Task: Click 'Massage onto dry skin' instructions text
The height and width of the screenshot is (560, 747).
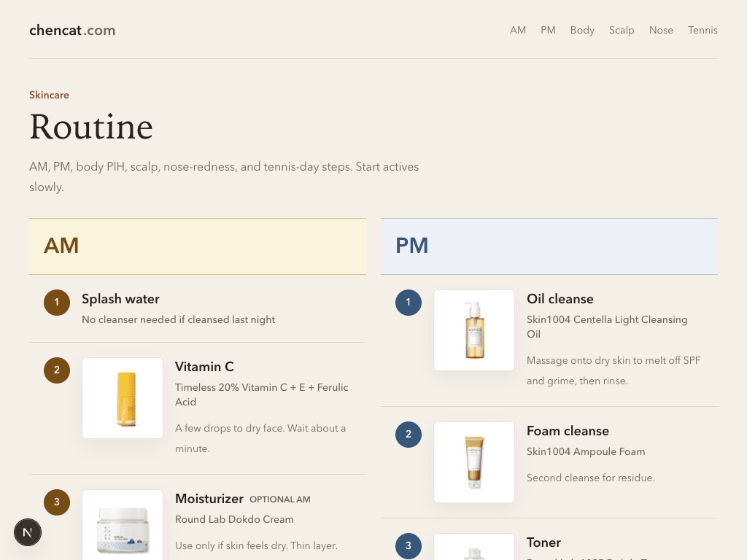Action: click(614, 370)
